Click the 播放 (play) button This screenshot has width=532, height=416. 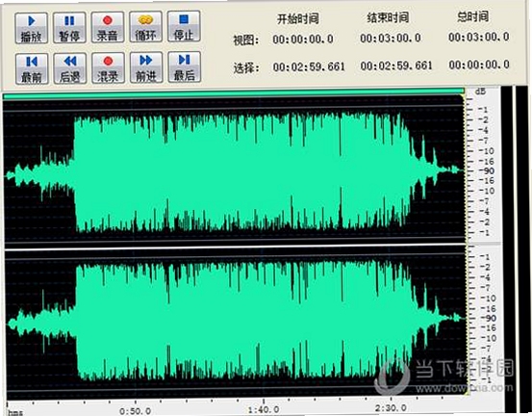click(x=31, y=28)
